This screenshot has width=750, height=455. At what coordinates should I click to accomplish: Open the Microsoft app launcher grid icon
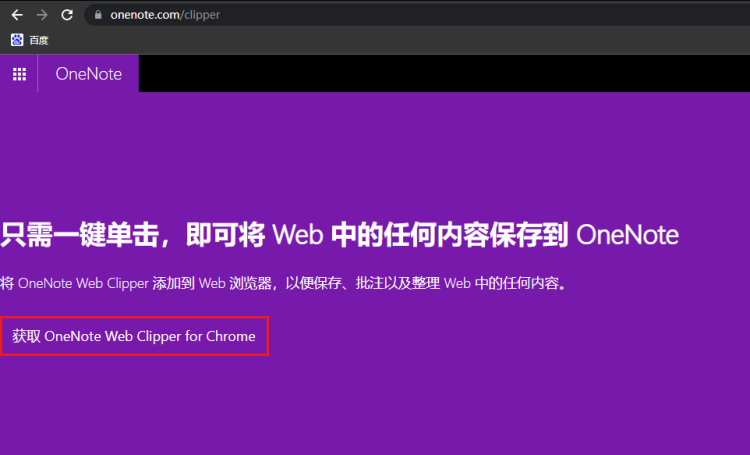(19, 74)
